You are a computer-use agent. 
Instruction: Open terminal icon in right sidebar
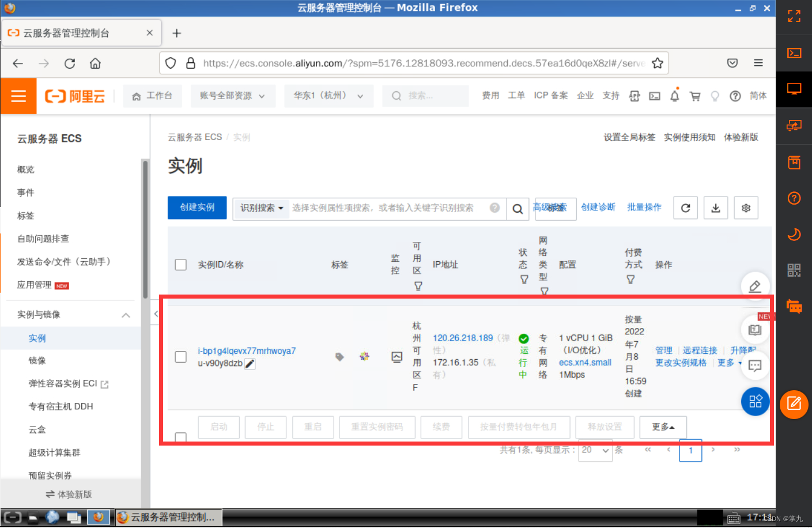(x=794, y=53)
